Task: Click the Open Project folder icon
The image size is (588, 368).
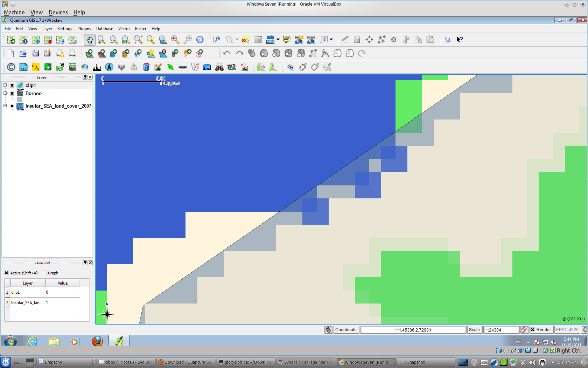Action: [23, 53]
